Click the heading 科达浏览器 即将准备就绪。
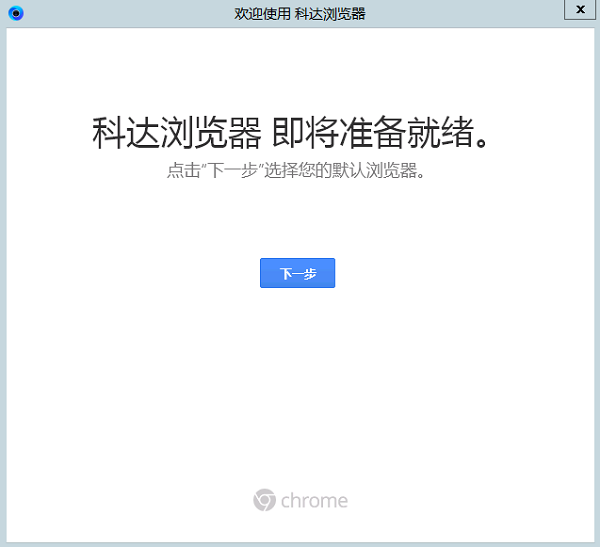The width and height of the screenshot is (600, 547). point(290,132)
